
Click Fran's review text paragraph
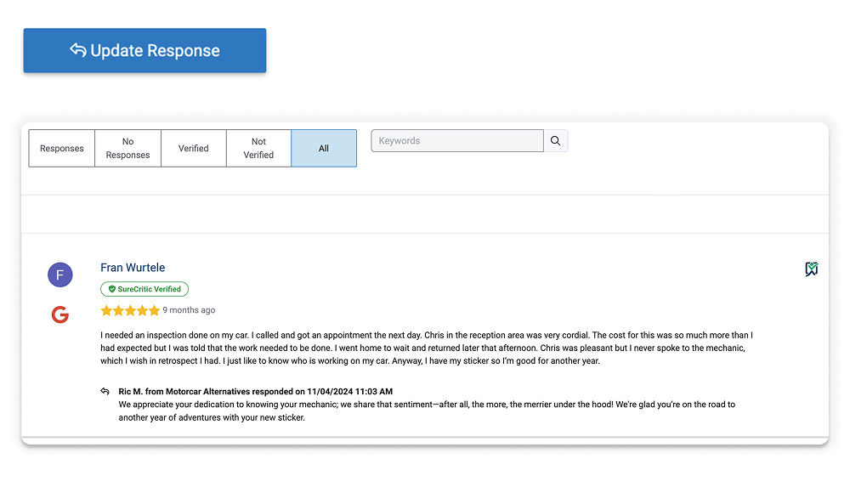coord(425,348)
